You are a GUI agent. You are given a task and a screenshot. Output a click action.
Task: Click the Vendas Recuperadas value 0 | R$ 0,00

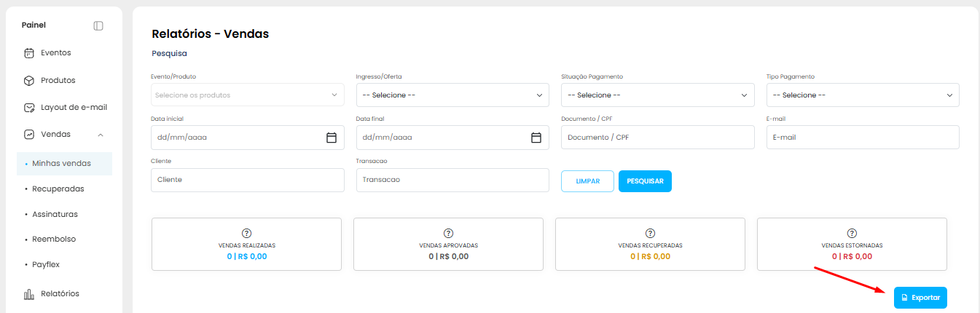click(650, 257)
